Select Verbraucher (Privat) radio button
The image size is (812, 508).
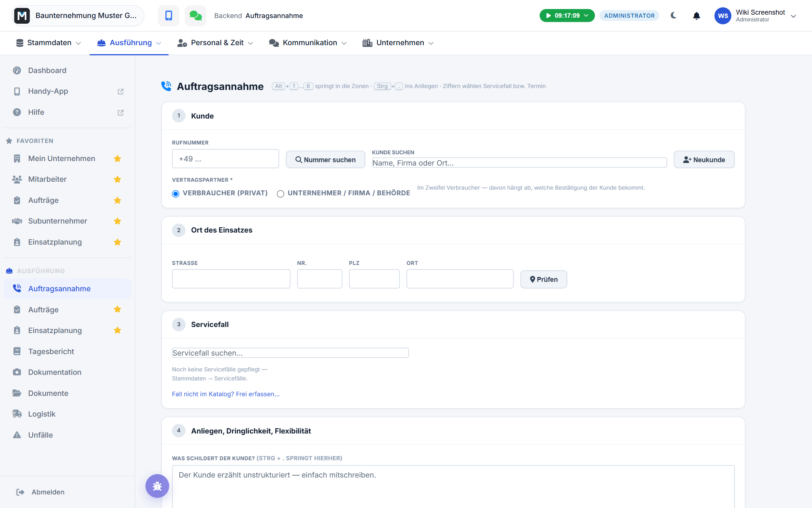(x=176, y=194)
